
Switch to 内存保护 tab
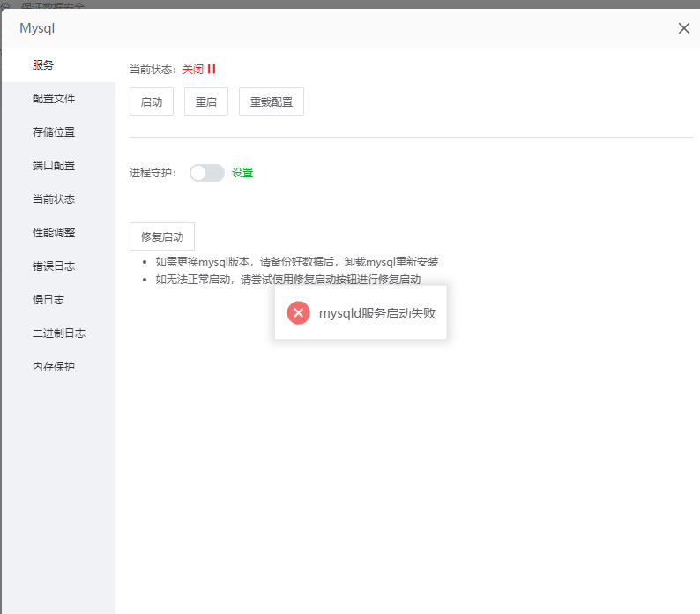[x=58, y=366]
